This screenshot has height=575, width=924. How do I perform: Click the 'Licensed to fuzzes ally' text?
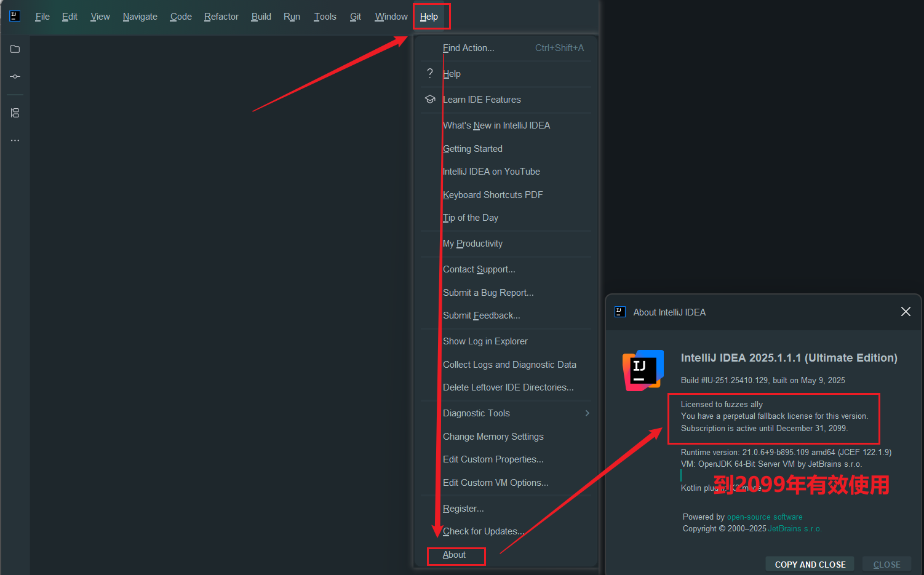coord(722,405)
